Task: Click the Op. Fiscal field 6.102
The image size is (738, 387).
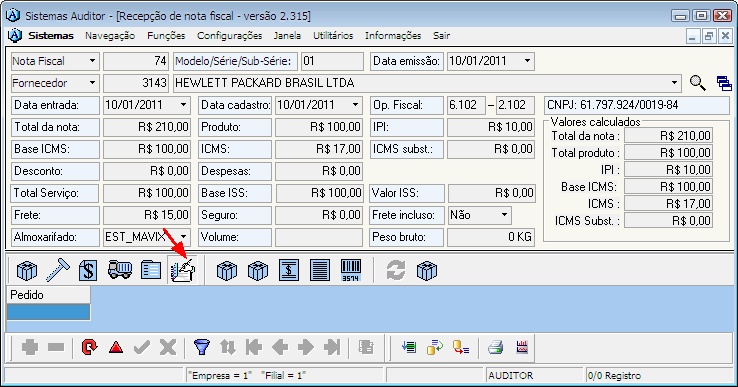Action: [466, 105]
